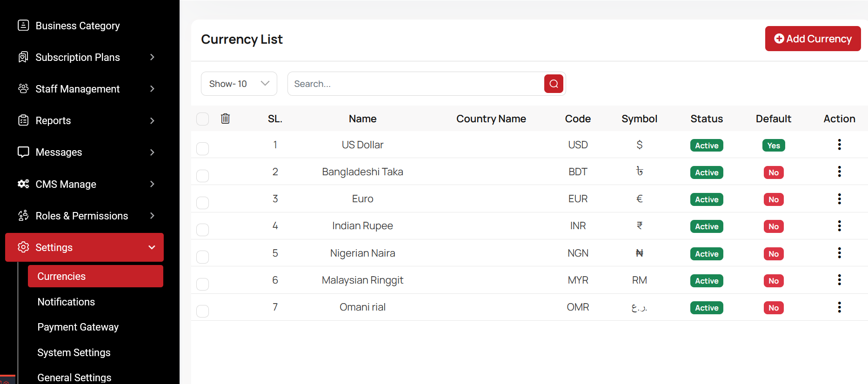Click the trash bulk delete icon

[225, 119]
